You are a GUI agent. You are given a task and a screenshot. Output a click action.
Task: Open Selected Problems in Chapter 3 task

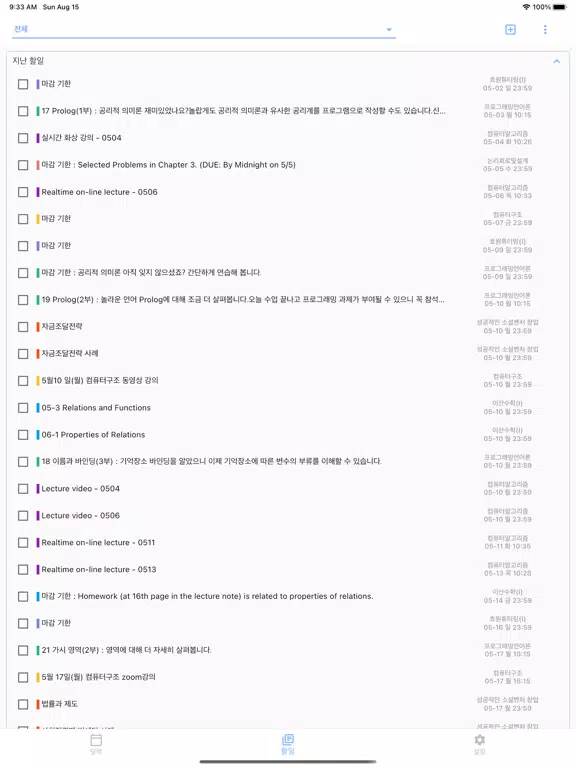(168, 165)
